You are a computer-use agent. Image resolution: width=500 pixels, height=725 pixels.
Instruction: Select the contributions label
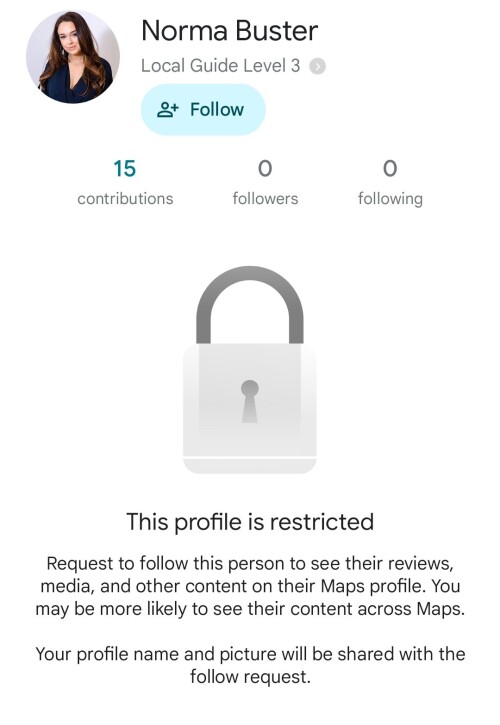pyautogui.click(x=125, y=199)
